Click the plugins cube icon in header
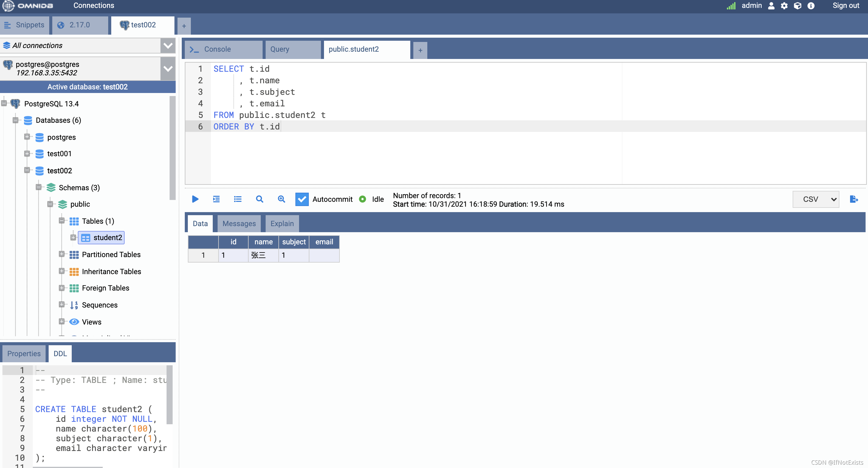 [797, 6]
